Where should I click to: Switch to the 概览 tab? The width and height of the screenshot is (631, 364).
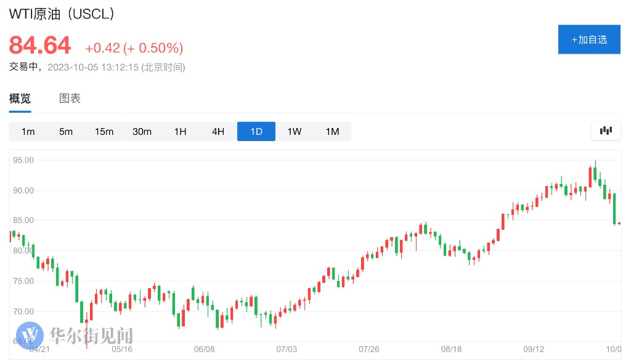click(20, 99)
